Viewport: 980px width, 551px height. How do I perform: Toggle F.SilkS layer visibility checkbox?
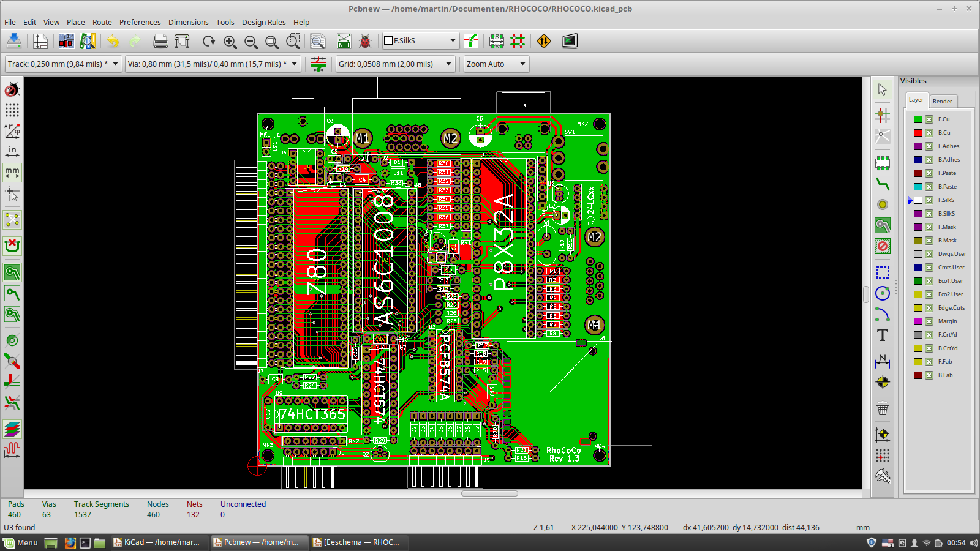click(x=929, y=200)
